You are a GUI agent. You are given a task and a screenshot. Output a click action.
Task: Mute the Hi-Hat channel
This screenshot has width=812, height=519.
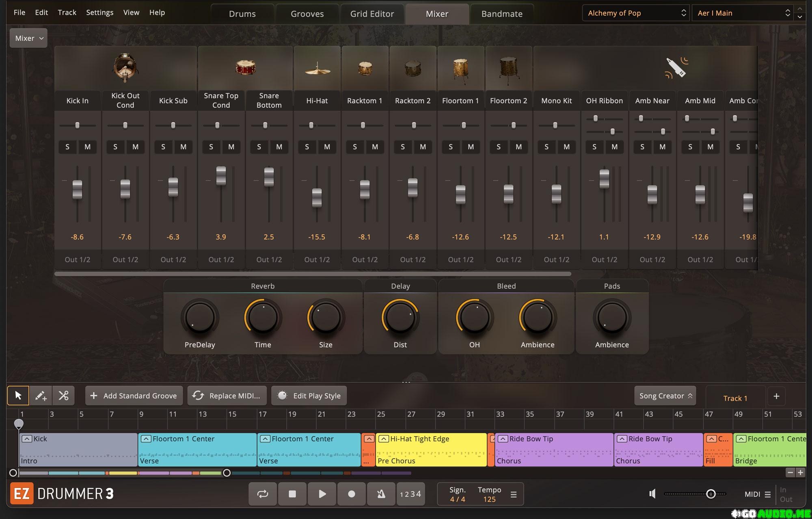click(x=327, y=147)
